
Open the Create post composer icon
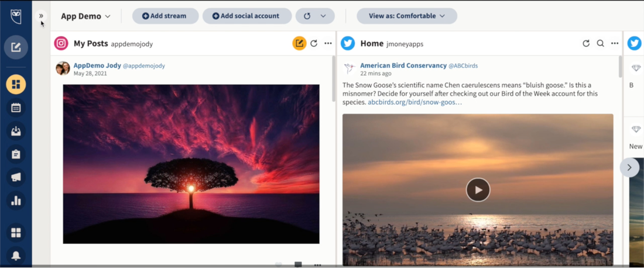(x=16, y=47)
